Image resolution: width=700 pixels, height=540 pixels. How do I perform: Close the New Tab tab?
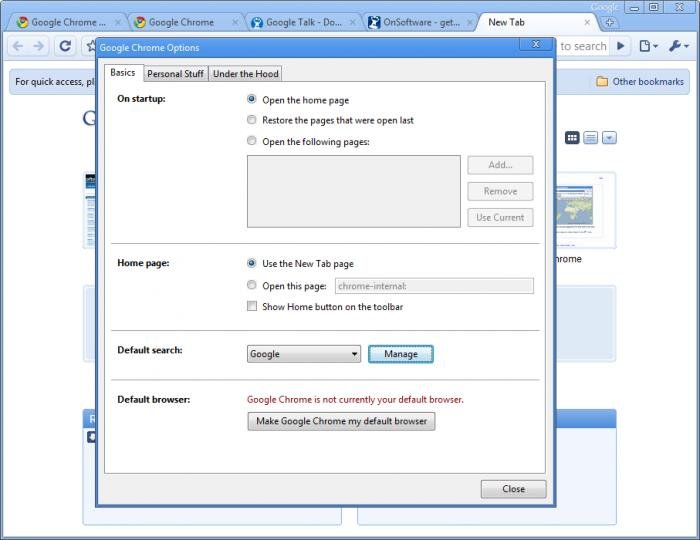587,22
